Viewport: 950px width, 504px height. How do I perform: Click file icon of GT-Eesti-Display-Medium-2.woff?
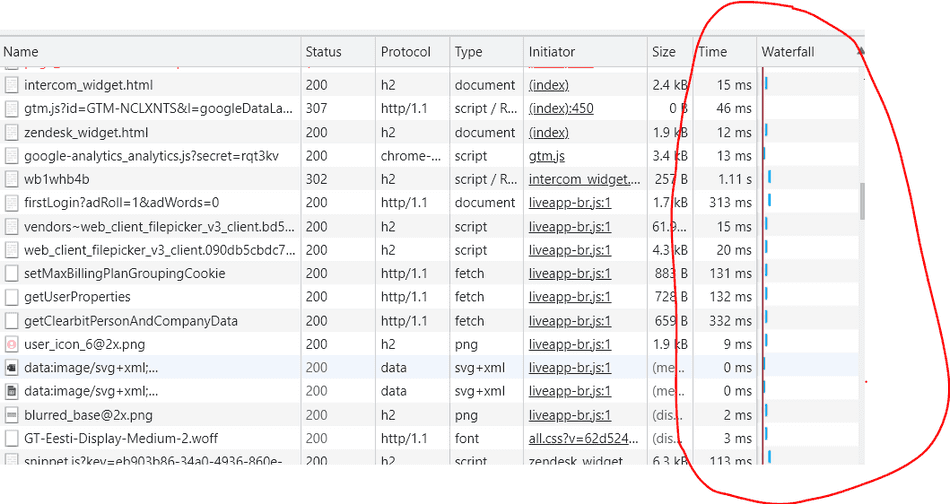(12, 438)
